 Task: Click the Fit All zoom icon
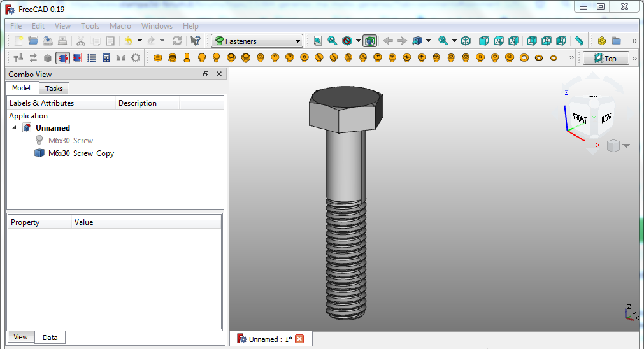(x=318, y=41)
